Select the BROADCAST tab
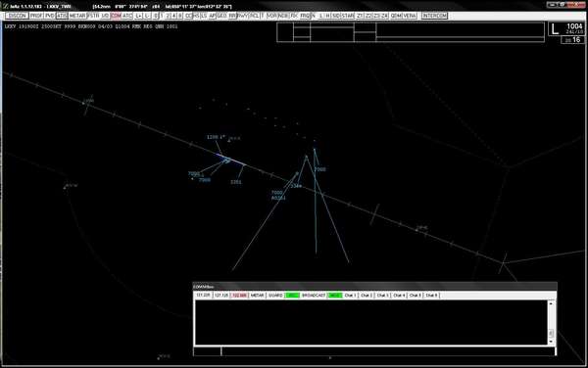Screen dimensions: 588x368 [314, 296]
